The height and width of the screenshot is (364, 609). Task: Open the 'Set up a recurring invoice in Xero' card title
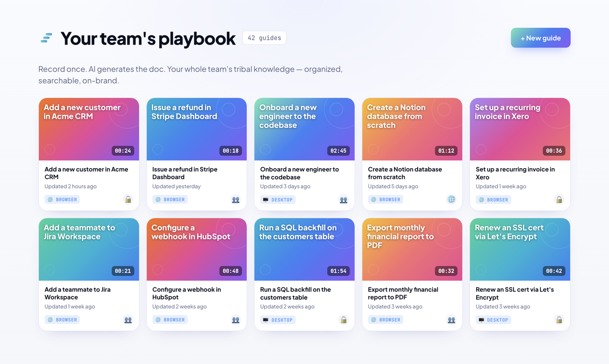tap(515, 173)
